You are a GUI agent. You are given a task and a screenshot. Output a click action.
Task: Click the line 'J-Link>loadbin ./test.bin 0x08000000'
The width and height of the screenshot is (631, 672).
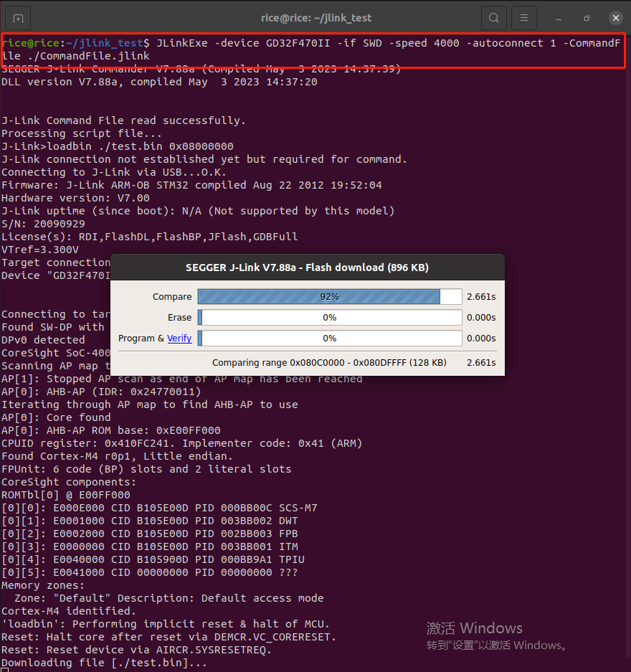coord(118,146)
